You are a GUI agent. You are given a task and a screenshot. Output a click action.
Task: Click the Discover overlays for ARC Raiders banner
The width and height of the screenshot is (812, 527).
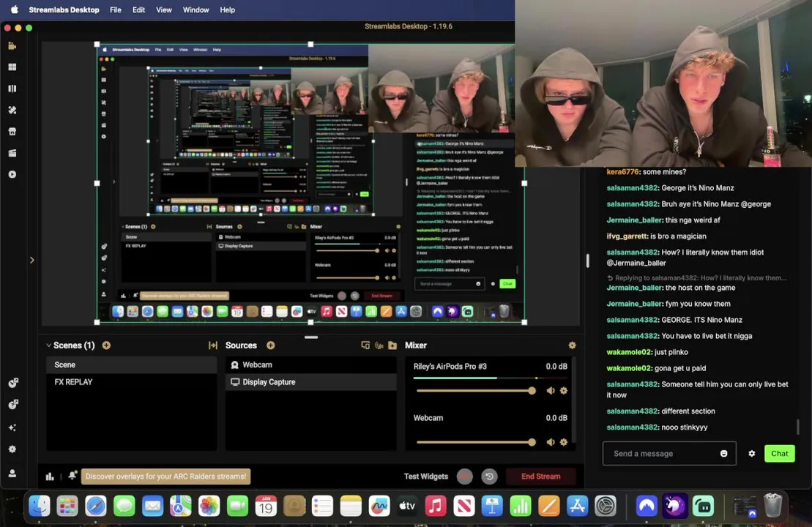click(x=165, y=476)
